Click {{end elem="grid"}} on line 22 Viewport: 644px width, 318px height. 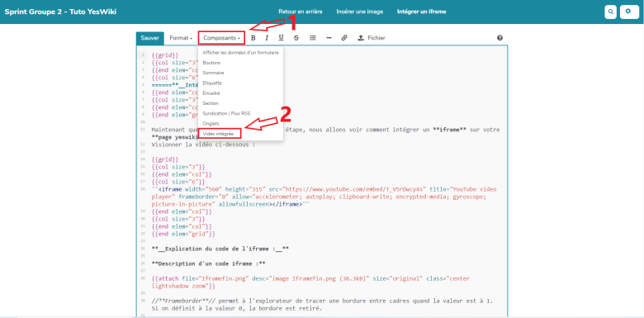[x=183, y=234]
